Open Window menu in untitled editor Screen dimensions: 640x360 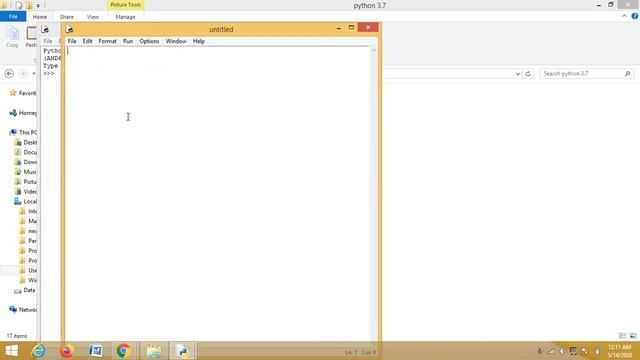coord(176,41)
